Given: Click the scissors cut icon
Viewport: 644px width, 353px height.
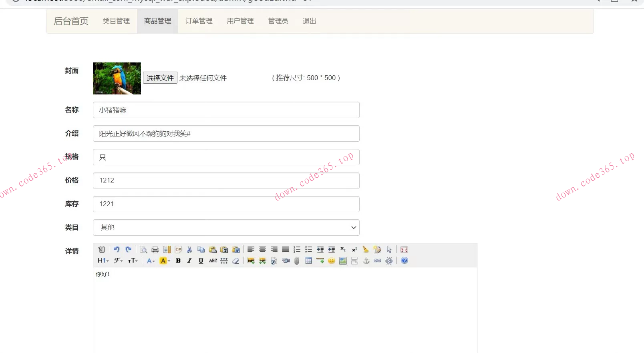Looking at the screenshot, I should tap(189, 249).
